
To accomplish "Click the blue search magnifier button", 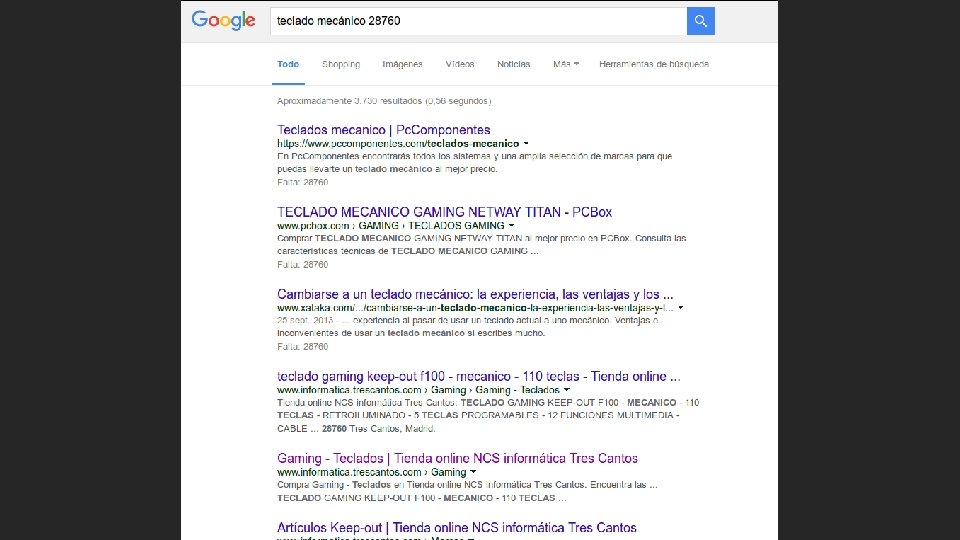I will tap(700, 21).
